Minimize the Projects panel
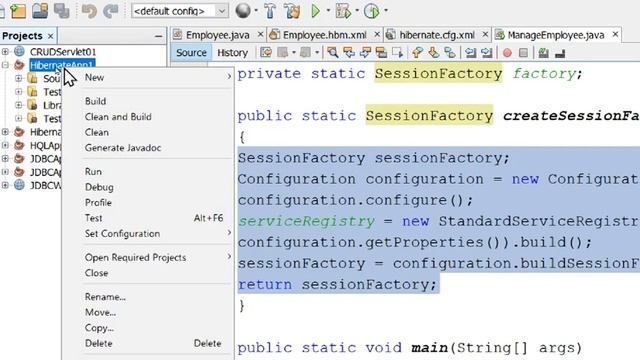Screen dimensions: 640x360 158,36
